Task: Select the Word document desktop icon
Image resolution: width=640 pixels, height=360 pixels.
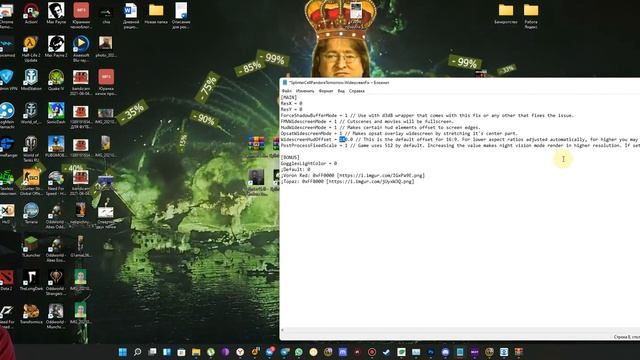Action: 131,16
